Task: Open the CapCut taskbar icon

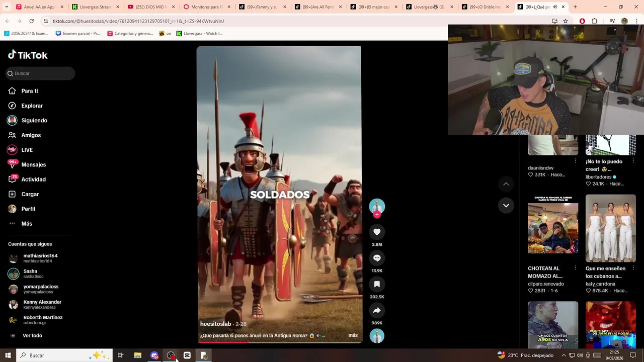Action: (x=187, y=355)
